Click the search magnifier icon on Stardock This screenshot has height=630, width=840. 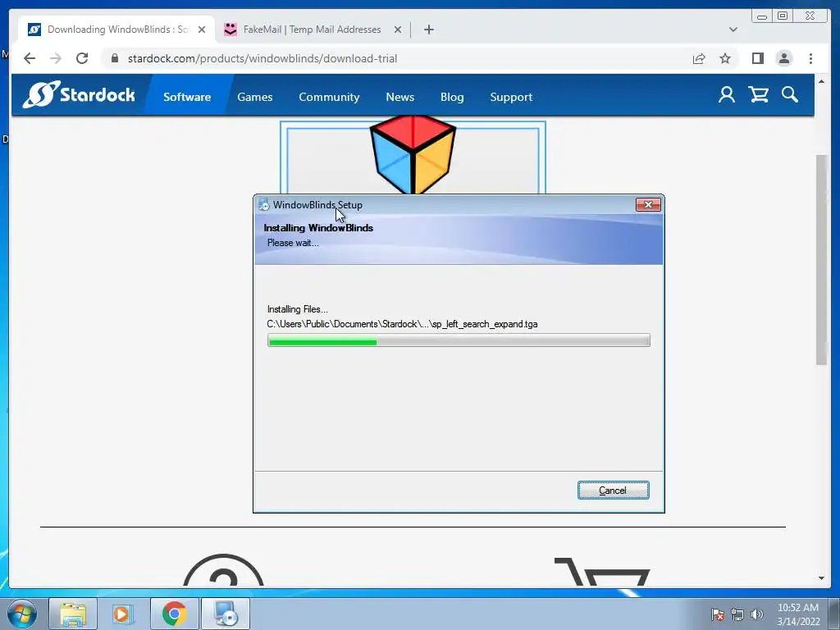point(790,95)
